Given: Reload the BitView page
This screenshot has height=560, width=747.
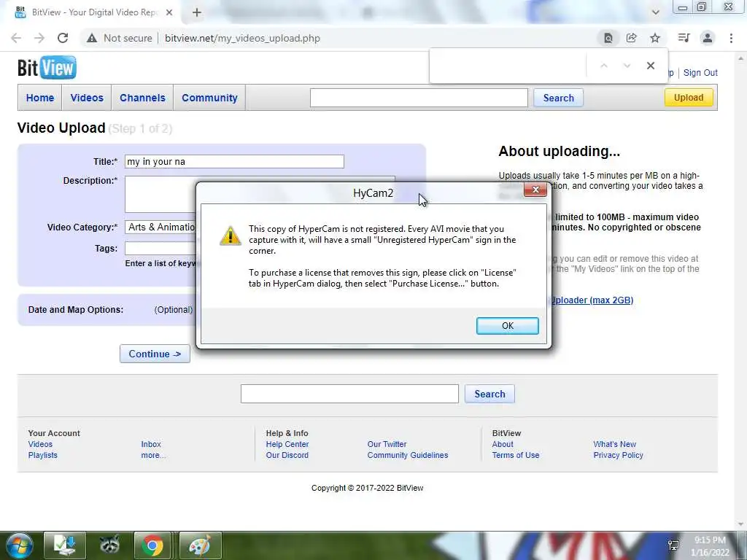Looking at the screenshot, I should click(x=63, y=38).
